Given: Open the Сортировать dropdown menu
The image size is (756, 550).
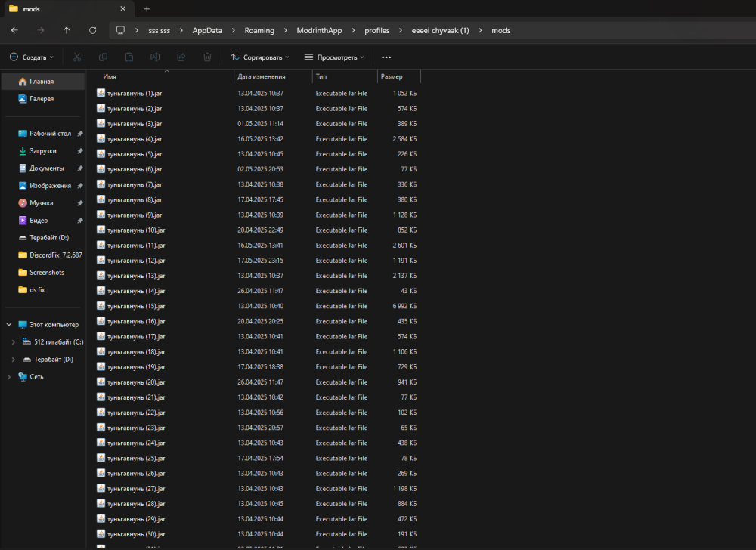Looking at the screenshot, I should (260, 57).
